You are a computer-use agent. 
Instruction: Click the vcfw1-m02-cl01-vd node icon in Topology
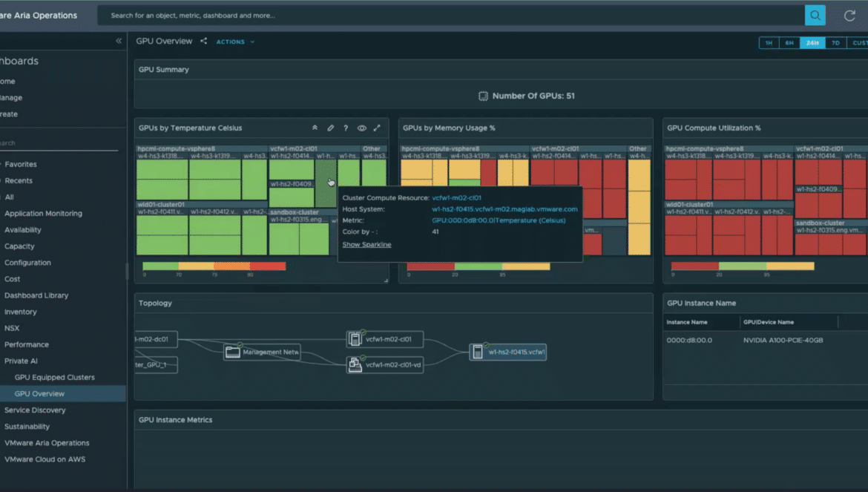[355, 364]
